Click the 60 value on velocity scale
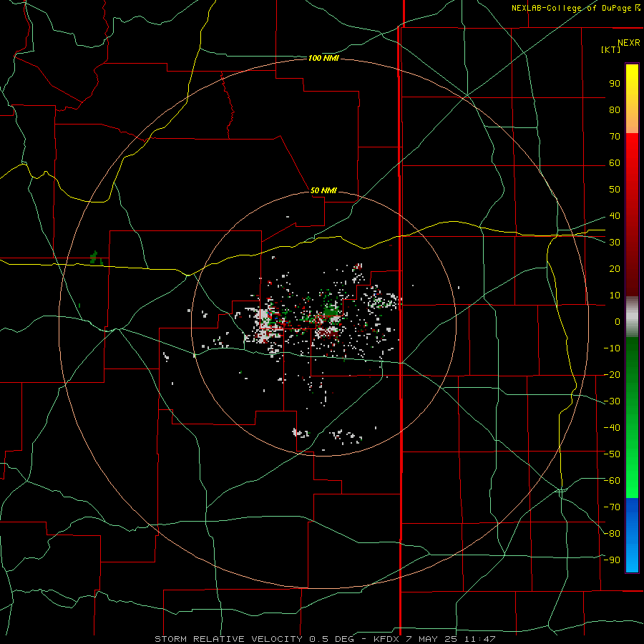644x644 pixels. tap(615, 162)
